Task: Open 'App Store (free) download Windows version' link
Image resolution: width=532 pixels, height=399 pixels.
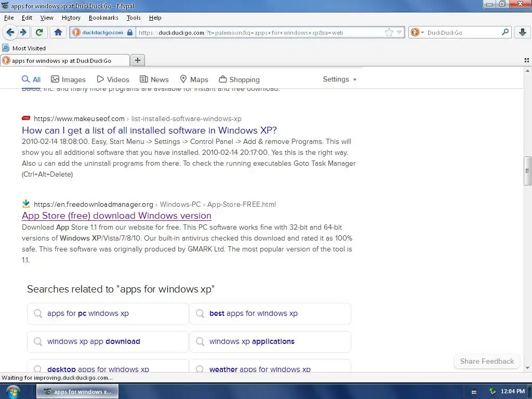Action: (x=116, y=216)
